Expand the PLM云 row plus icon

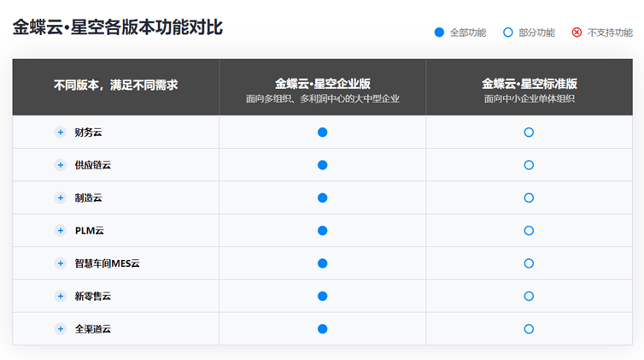61,231
